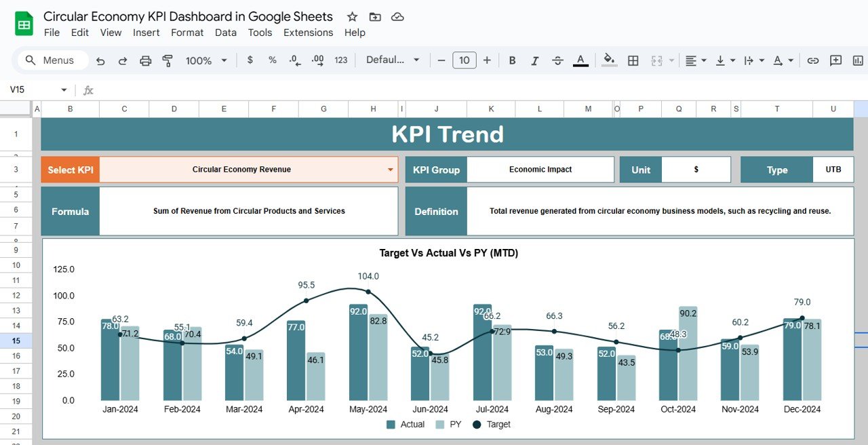
Task: Open the Tools menu
Action: [260, 33]
